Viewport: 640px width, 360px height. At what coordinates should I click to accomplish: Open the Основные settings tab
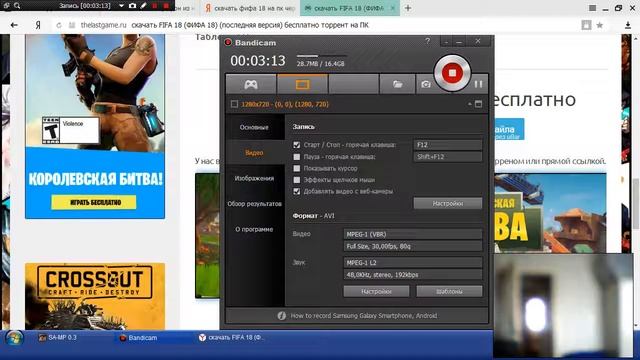tap(254, 127)
